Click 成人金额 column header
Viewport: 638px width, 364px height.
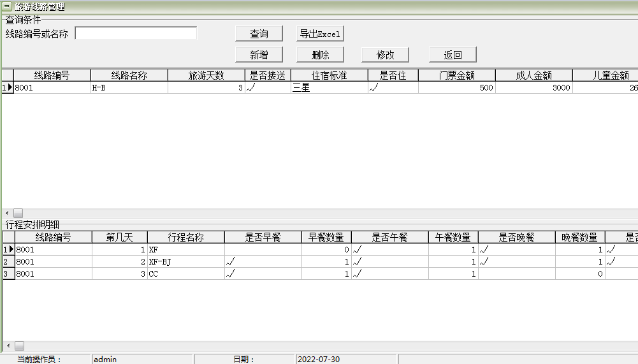coord(534,75)
